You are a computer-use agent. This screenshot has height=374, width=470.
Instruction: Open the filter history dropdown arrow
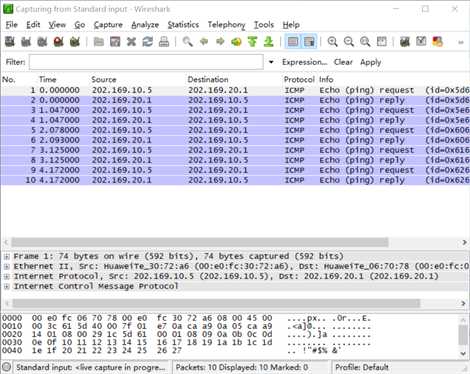click(x=271, y=62)
